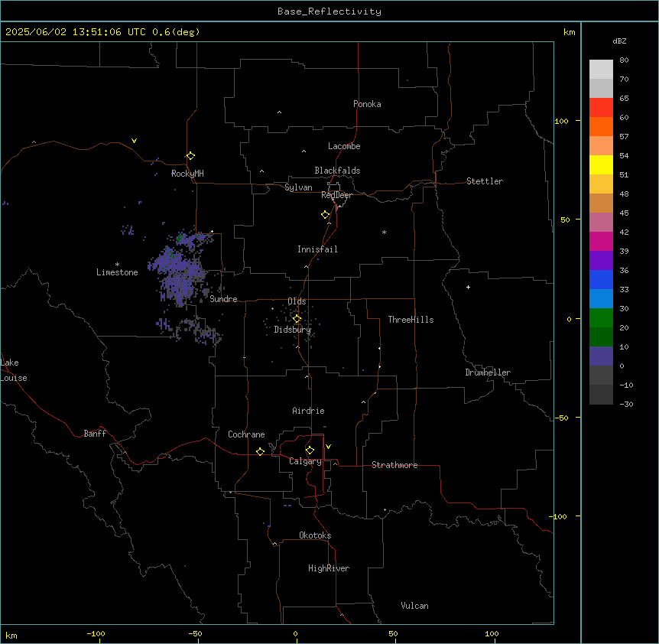Viewport: 659px width, 644px height.
Task: Click the RedDeer map label
Action: point(336,195)
